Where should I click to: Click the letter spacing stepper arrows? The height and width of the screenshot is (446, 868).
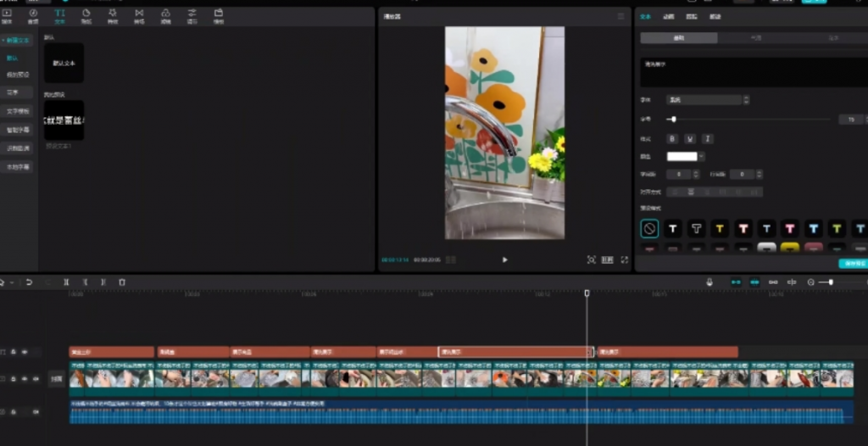point(696,175)
